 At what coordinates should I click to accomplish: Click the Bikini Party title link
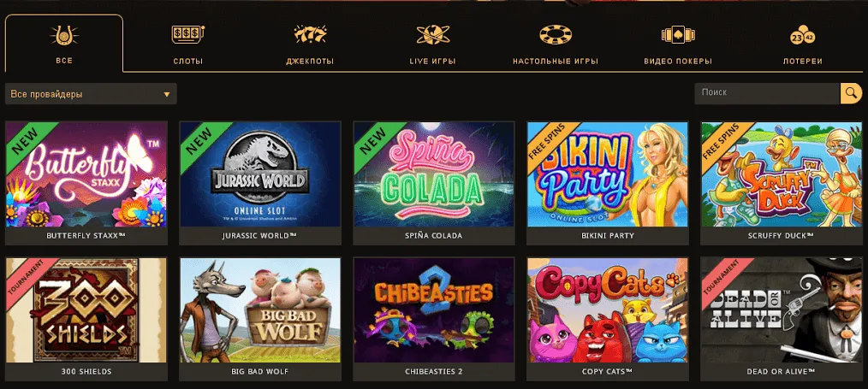click(608, 235)
